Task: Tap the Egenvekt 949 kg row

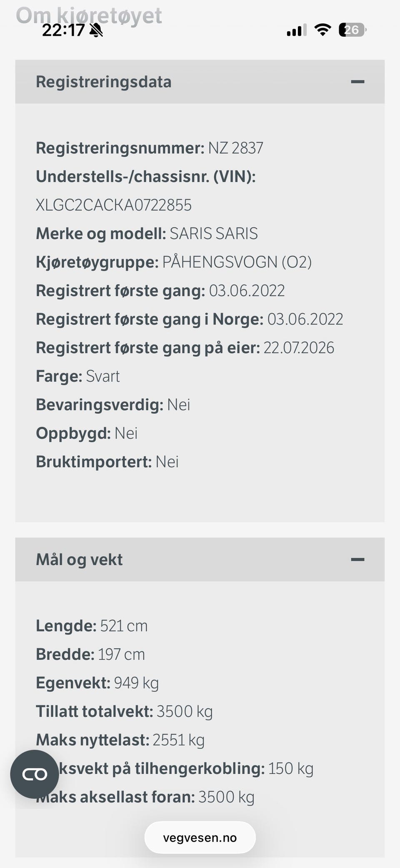Action: pos(97,683)
